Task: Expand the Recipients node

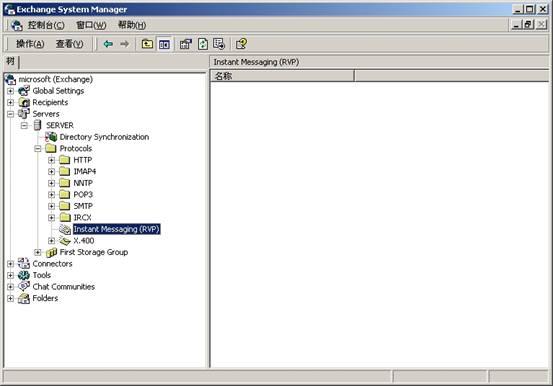Action: (11, 103)
